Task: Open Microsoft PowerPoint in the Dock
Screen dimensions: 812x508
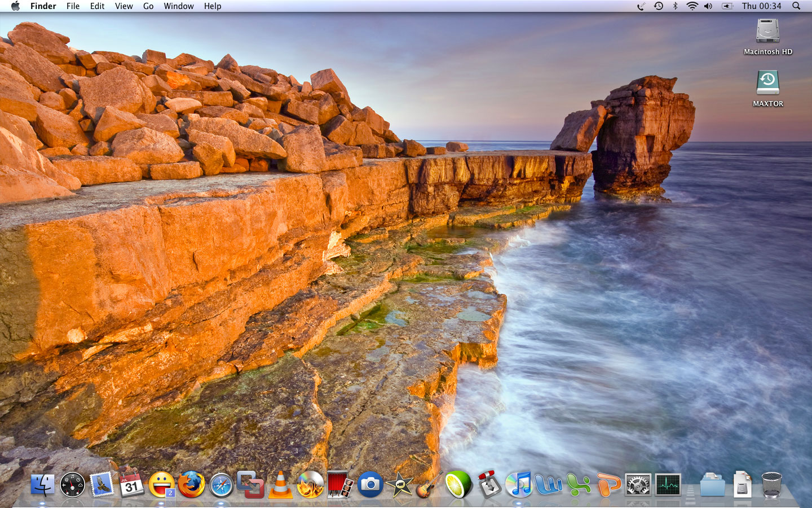Action: (x=608, y=485)
